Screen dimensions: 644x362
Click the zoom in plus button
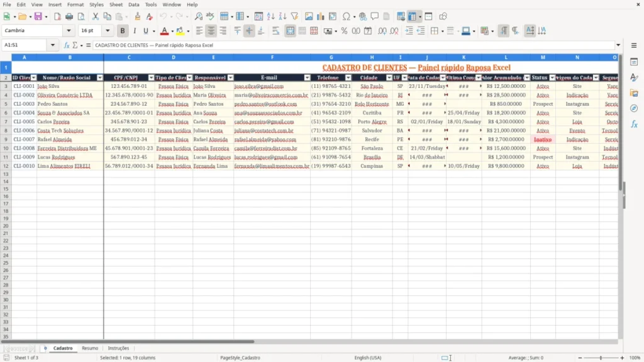[x=622, y=358]
